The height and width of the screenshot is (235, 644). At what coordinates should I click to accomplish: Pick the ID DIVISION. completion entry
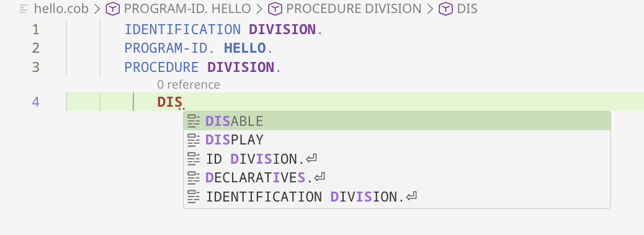tap(396, 159)
